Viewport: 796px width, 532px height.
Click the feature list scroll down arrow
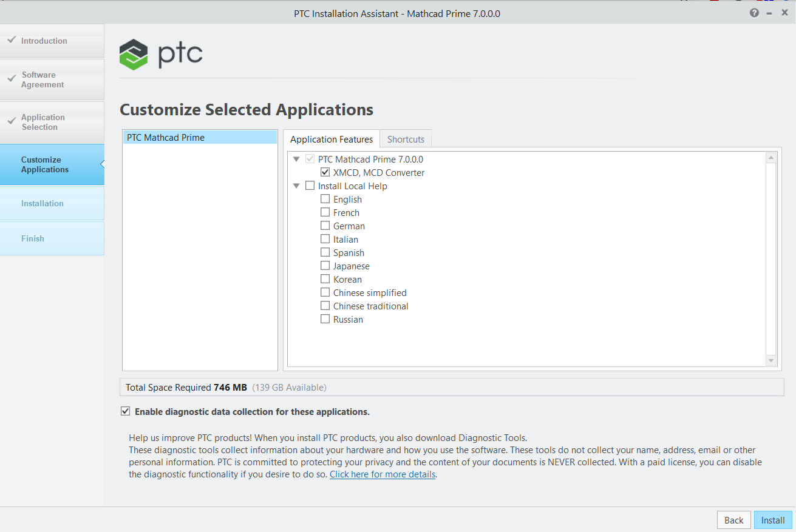click(771, 360)
